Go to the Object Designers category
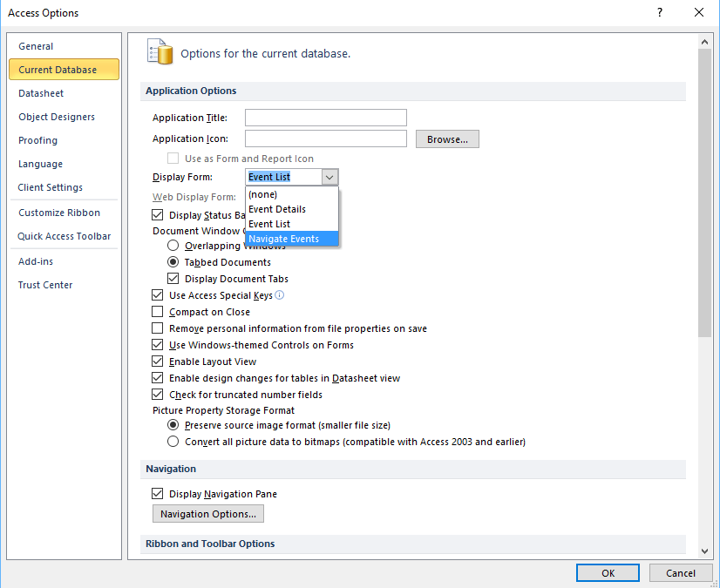Screen dimensions: 720x588 [57, 117]
